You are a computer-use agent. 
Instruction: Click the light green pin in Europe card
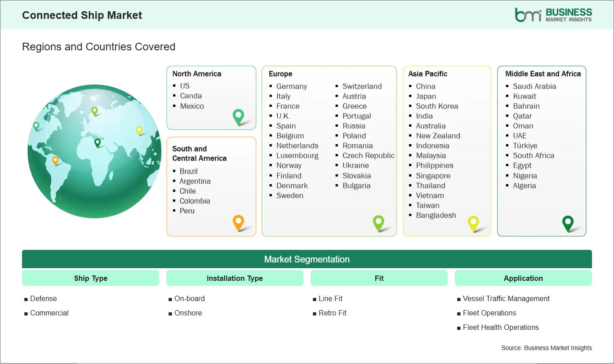click(x=378, y=222)
